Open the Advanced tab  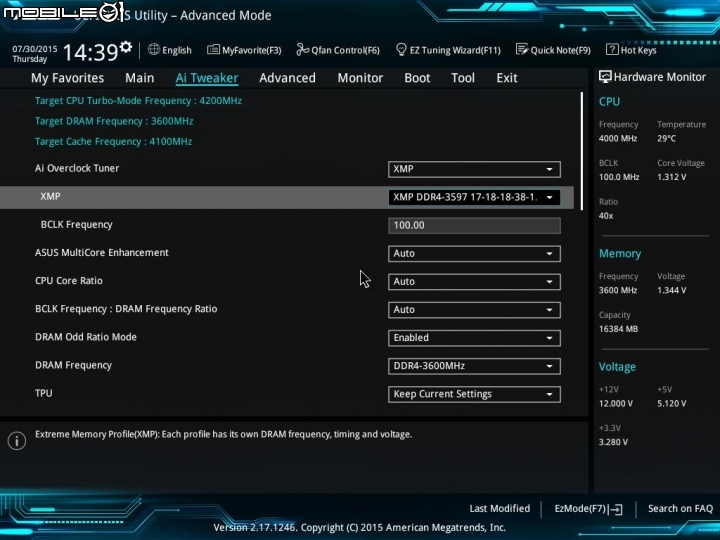coord(287,78)
